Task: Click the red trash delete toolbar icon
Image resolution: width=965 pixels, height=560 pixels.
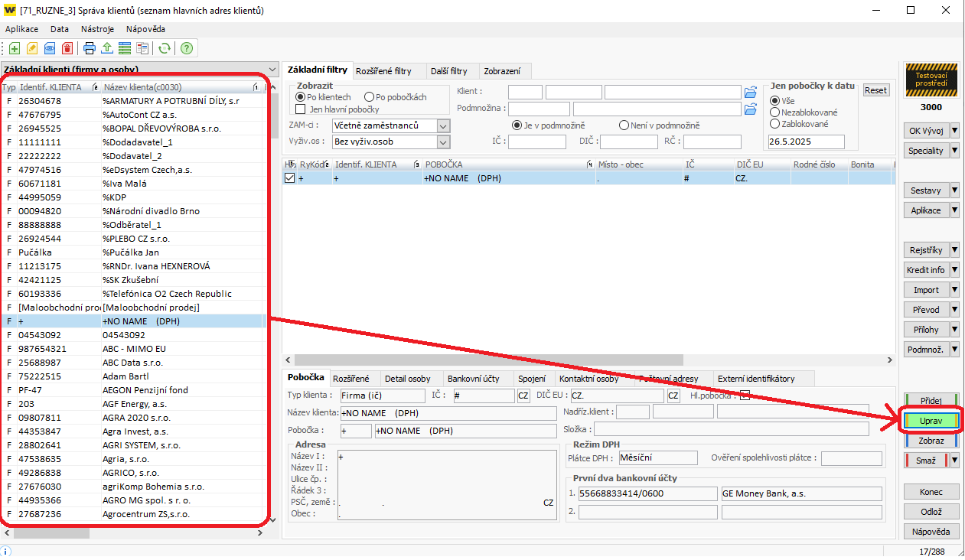Action: click(67, 48)
